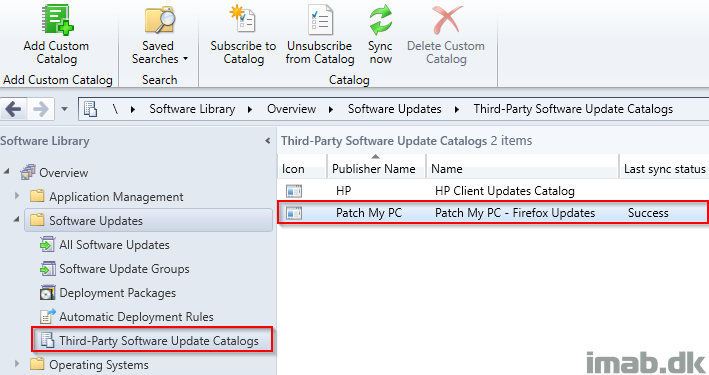Open Operating Systems folder in tree

(x=99, y=365)
